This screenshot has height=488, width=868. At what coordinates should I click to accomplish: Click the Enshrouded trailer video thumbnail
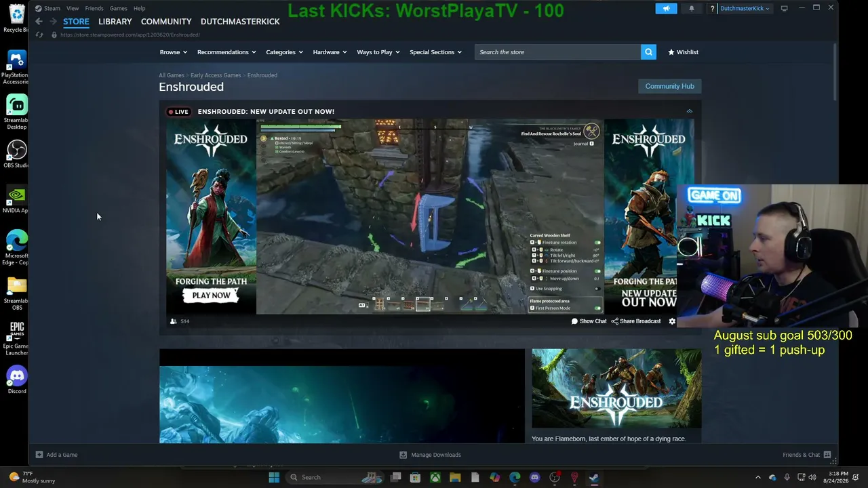tap(342, 396)
